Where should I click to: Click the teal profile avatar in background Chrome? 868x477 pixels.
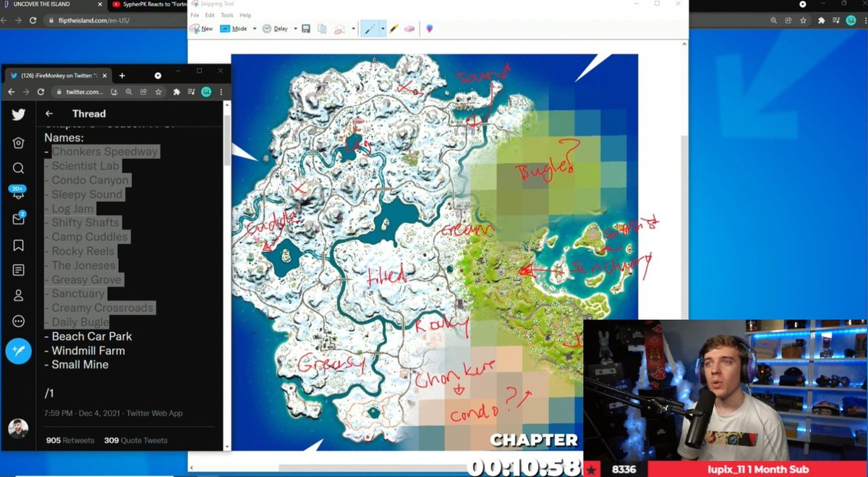coord(851,20)
